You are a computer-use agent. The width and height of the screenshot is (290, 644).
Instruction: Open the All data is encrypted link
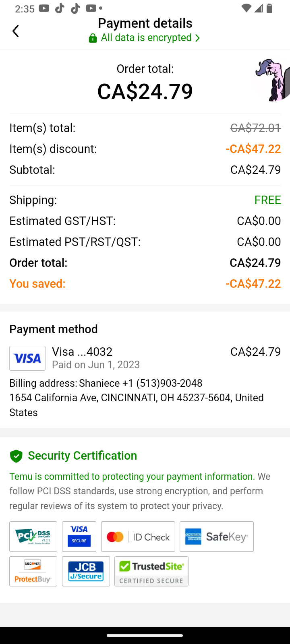click(x=146, y=38)
